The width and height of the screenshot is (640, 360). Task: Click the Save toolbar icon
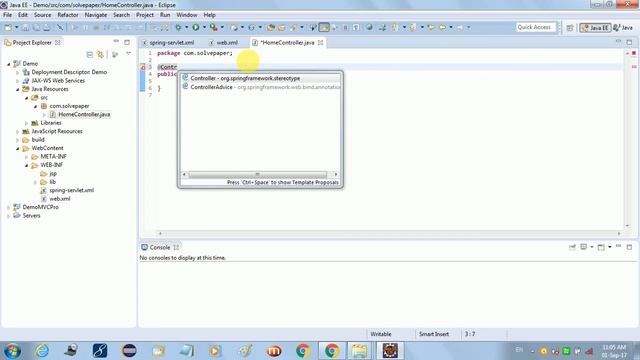click(25, 27)
